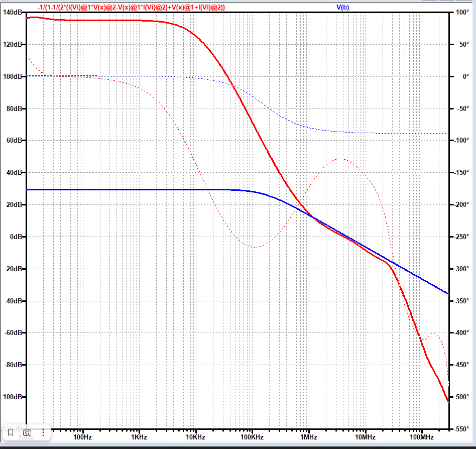Click the 0° label on phase axis
The image size is (476, 449).
tap(460, 76)
